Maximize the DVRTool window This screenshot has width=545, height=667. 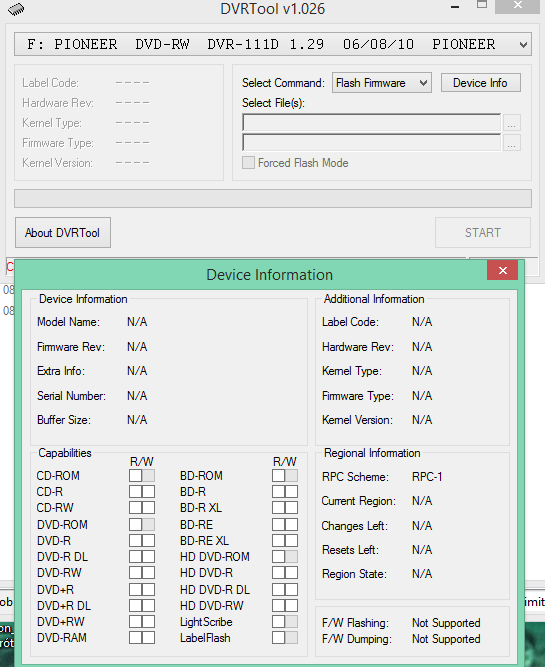coord(482,5)
